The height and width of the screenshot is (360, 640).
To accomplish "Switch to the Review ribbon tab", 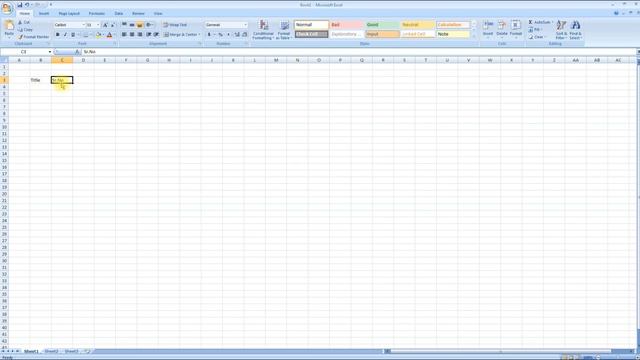I will coord(138,13).
